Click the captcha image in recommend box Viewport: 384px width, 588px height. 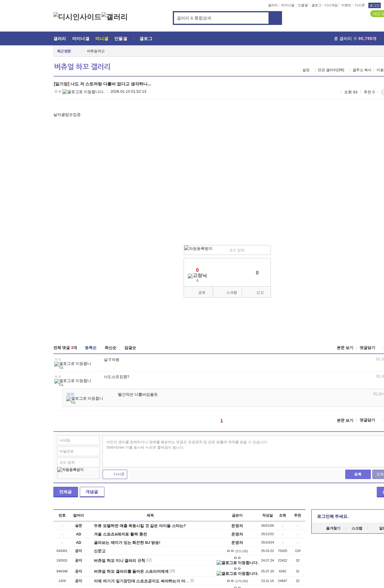[x=198, y=249]
